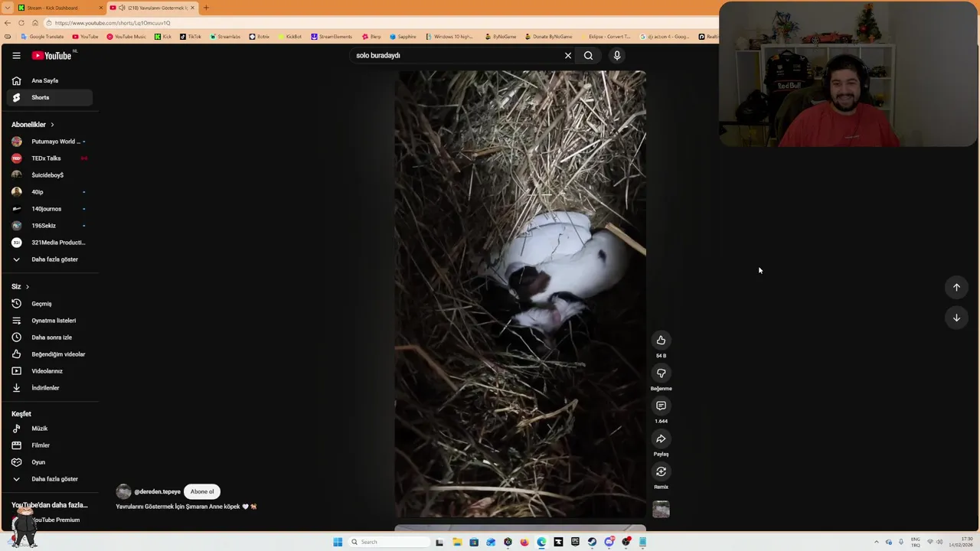Show hidden system tray icons chevron
Image resolution: width=980 pixels, height=551 pixels.
click(877, 542)
